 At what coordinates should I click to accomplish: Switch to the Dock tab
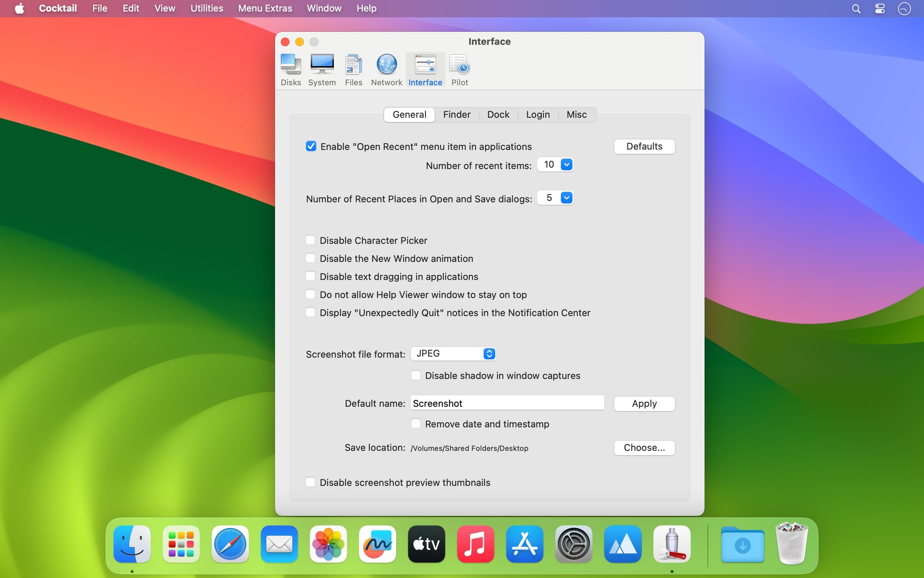tap(498, 115)
